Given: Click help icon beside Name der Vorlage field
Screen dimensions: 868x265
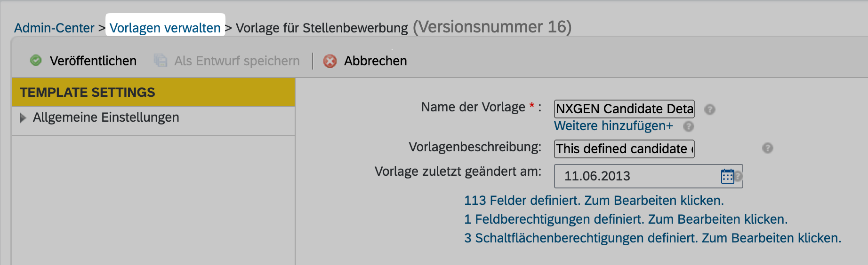Looking at the screenshot, I should (x=710, y=109).
